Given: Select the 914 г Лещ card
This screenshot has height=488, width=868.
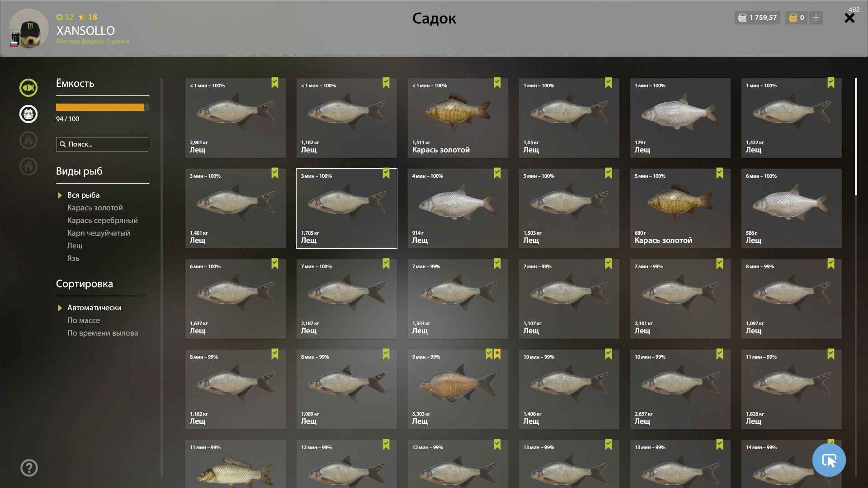Looking at the screenshot, I should click(x=458, y=208).
